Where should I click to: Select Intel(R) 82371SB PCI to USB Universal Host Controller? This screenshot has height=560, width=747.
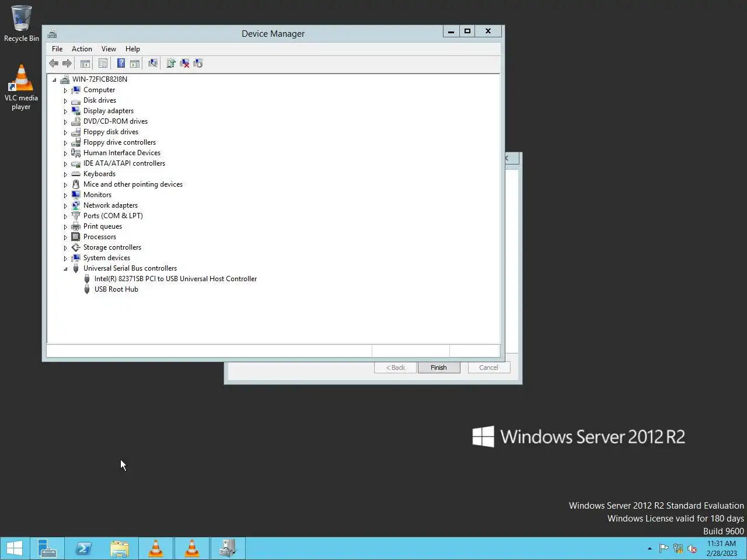click(176, 279)
